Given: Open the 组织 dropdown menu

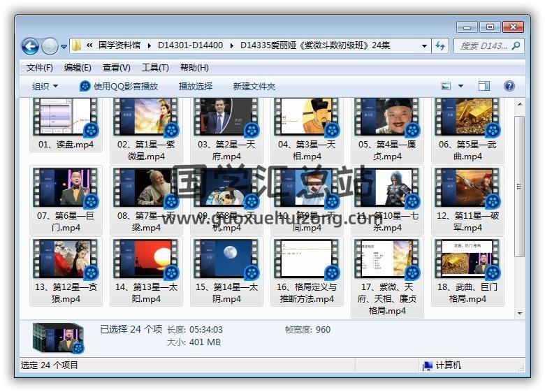Looking at the screenshot, I should point(45,86).
